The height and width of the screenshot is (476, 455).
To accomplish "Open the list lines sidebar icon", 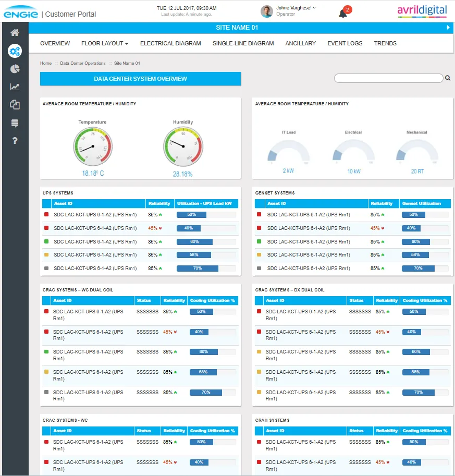I will point(15,123).
